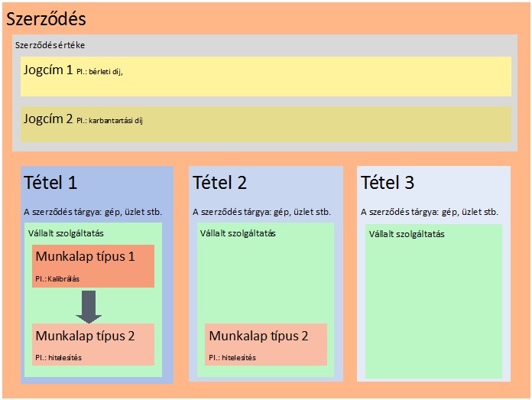Select the Tétel 2 heading
Screen dimensions: 532x400
pos(219,183)
